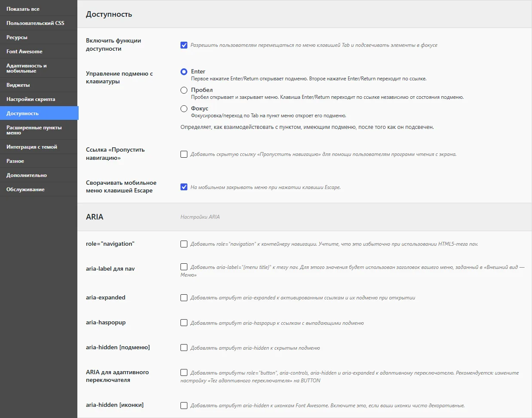
Task: Check aria-hidden [иконки] option
Action: (184, 406)
